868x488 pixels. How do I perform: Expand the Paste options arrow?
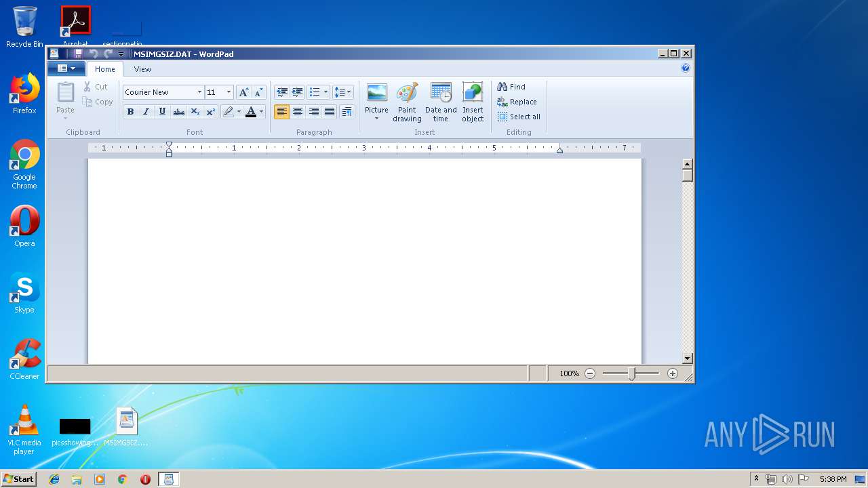[x=66, y=117]
